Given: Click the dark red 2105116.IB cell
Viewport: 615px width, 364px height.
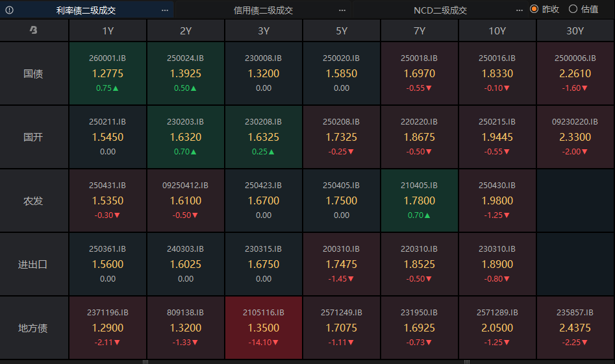Looking at the screenshot, I should click(264, 328).
